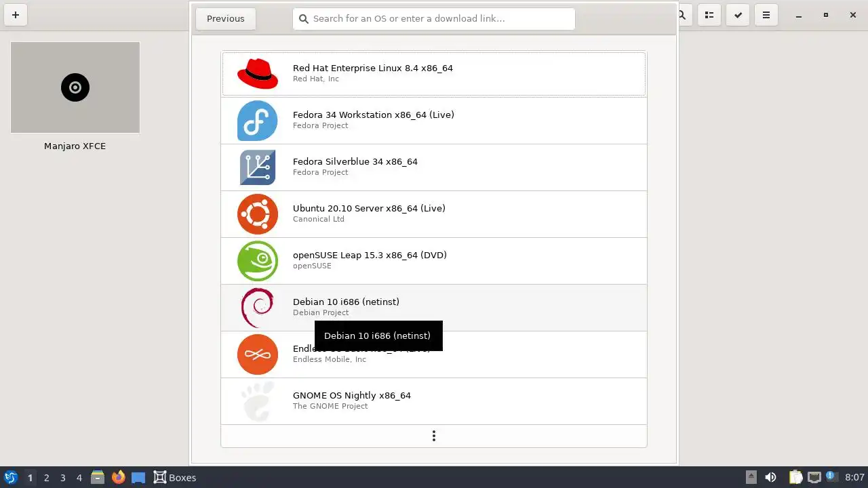Click the Previous button
This screenshot has width=868, height=488.
pyautogui.click(x=225, y=18)
